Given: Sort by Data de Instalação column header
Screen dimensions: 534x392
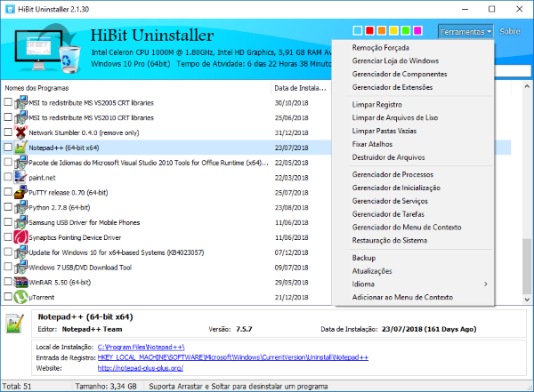Looking at the screenshot, I should click(301, 88).
